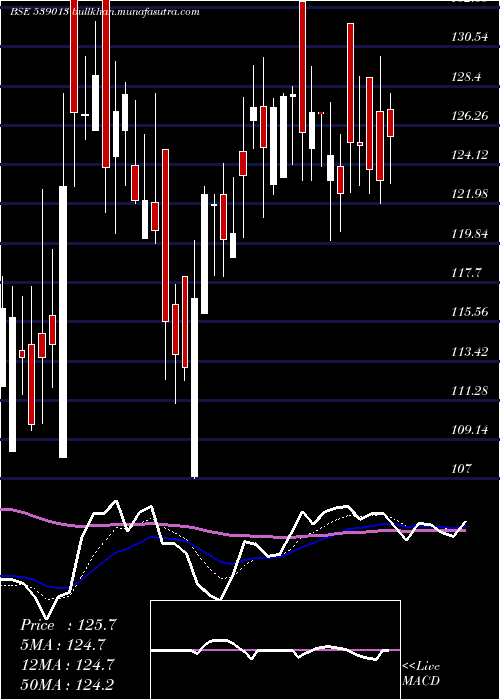
Task: Click the 128.4 price axis label
Action: (x=467, y=77)
